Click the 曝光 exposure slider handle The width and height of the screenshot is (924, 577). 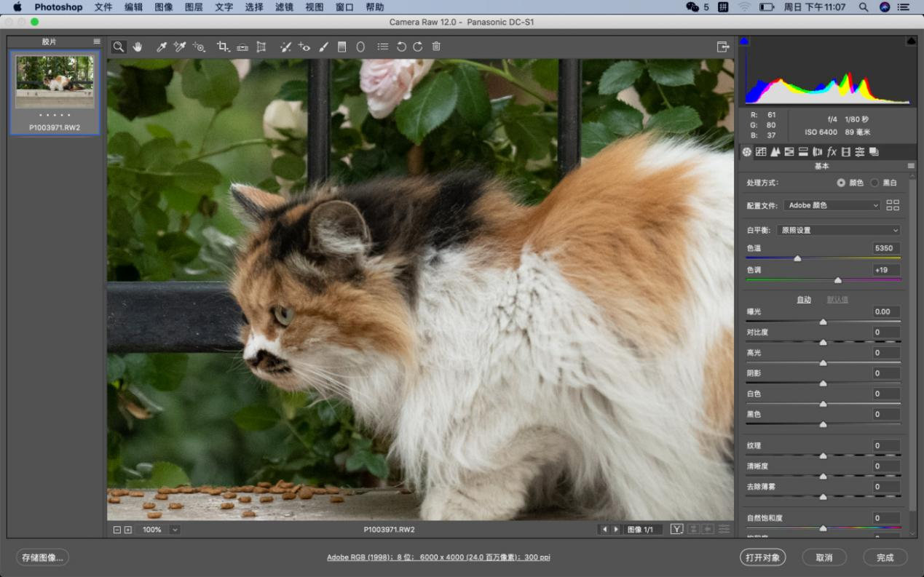pos(824,322)
